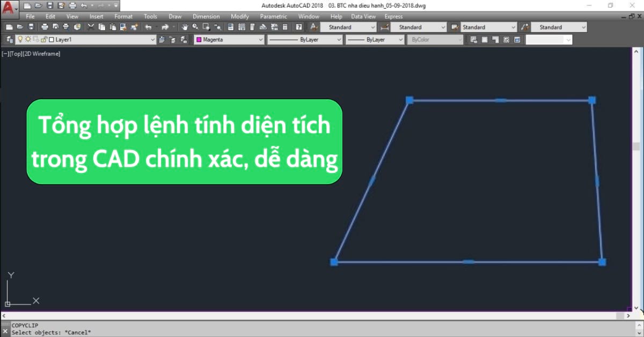Open the Dimension menu
Screen dimensions: 644x337
[x=206, y=17]
